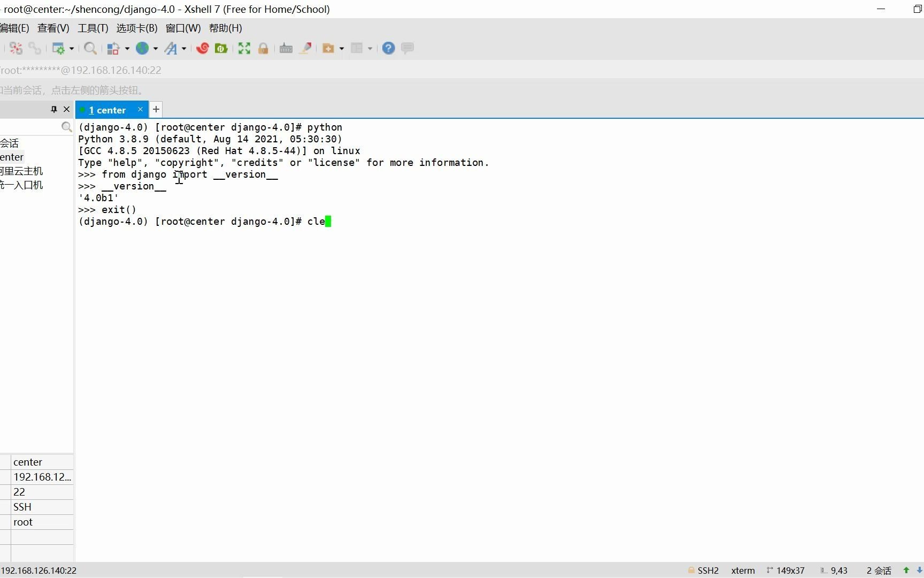
Task: Click the '4.0b1' version output text
Action: coord(99,197)
